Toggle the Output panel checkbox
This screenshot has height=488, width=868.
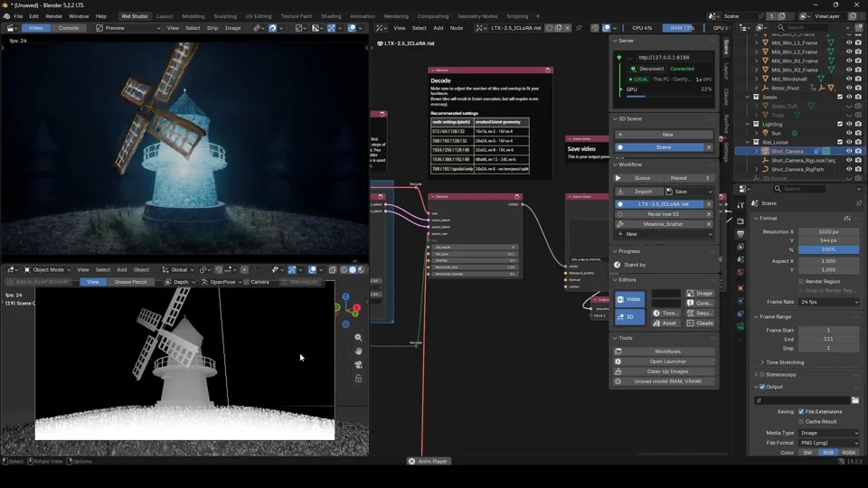762,387
